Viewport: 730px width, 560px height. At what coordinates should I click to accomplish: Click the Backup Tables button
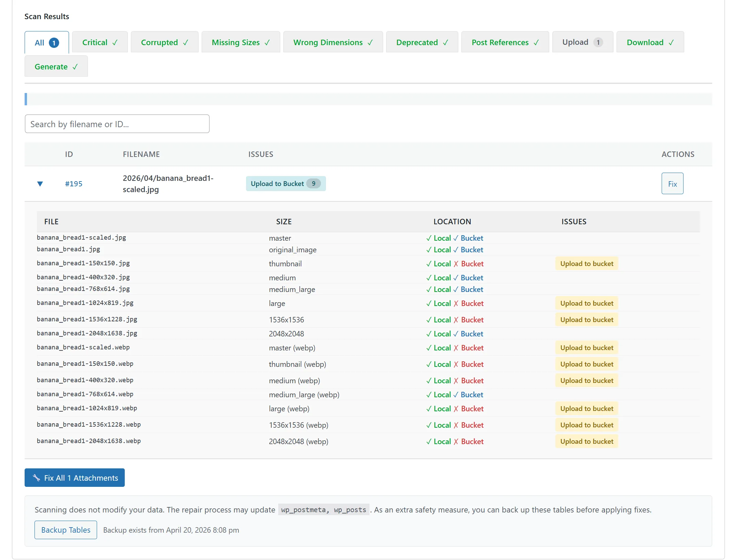pyautogui.click(x=66, y=530)
